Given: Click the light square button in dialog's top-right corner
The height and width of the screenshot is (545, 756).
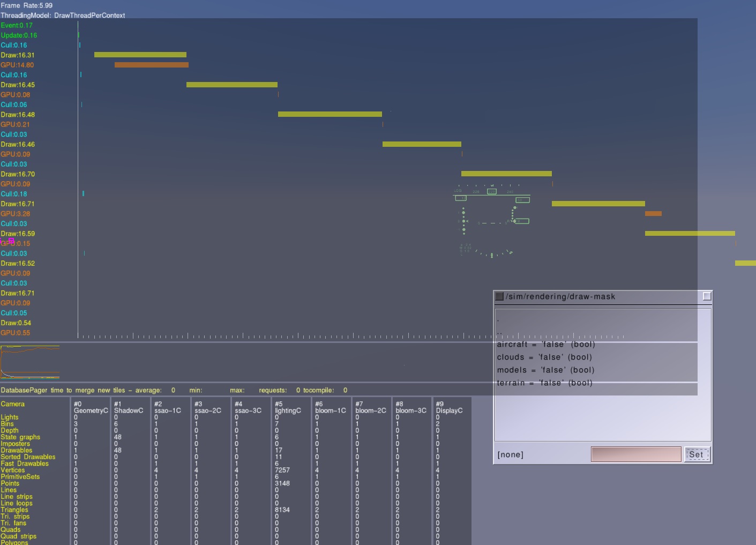Looking at the screenshot, I should (707, 296).
